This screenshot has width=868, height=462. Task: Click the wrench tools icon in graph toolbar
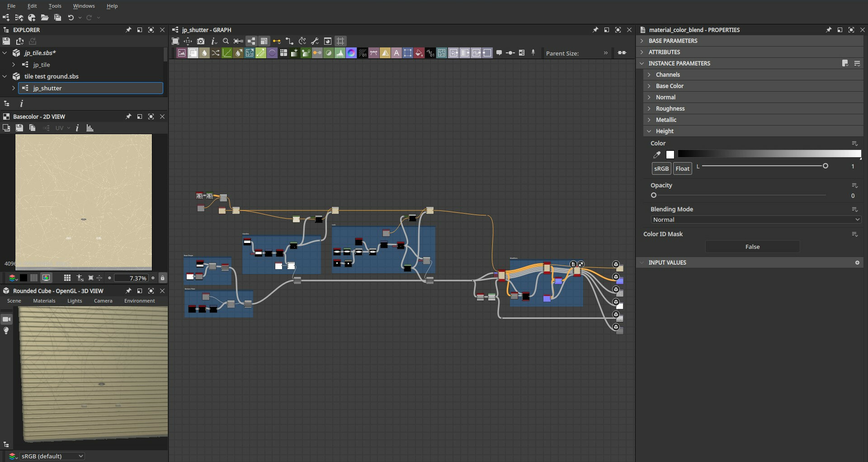(315, 41)
